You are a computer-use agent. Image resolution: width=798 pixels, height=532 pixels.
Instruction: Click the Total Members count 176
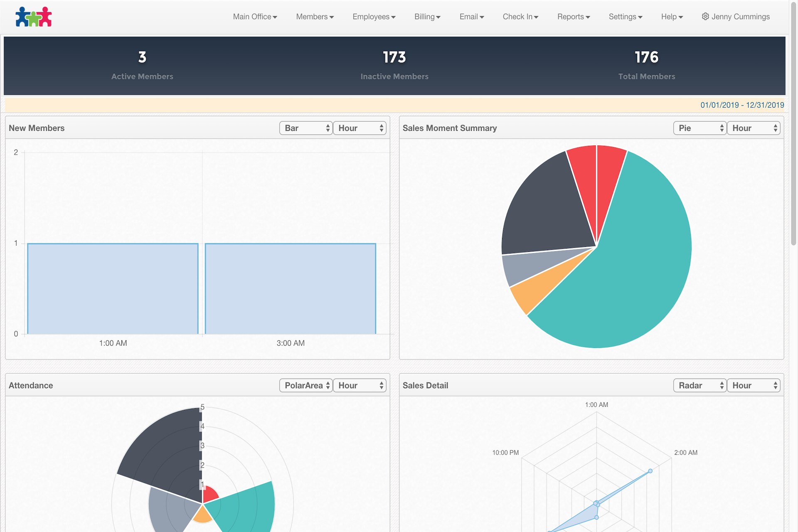pos(646,57)
